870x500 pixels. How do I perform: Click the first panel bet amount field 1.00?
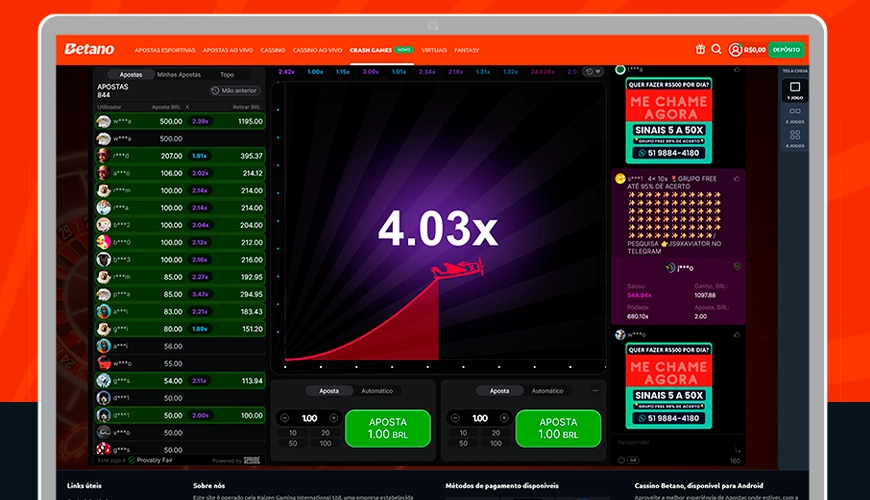point(310,418)
